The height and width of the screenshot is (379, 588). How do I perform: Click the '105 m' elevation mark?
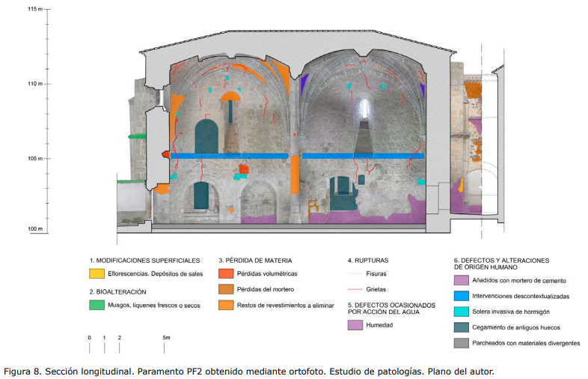[x=35, y=159]
